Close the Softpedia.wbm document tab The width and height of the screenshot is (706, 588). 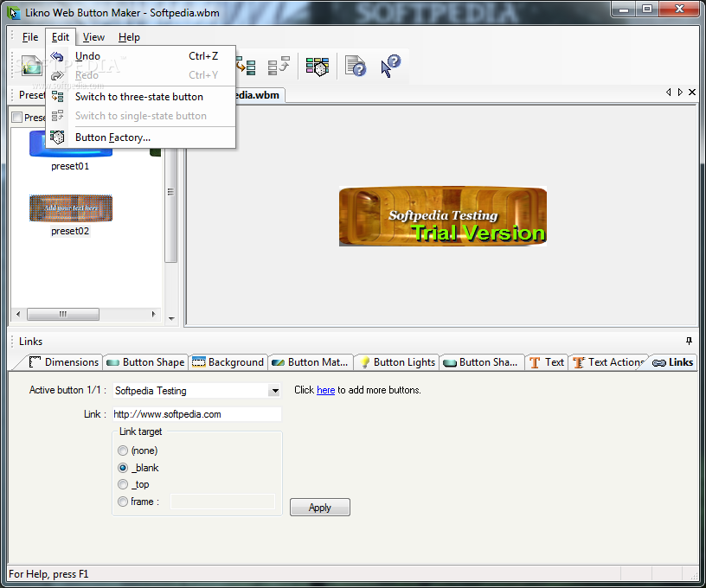click(692, 93)
